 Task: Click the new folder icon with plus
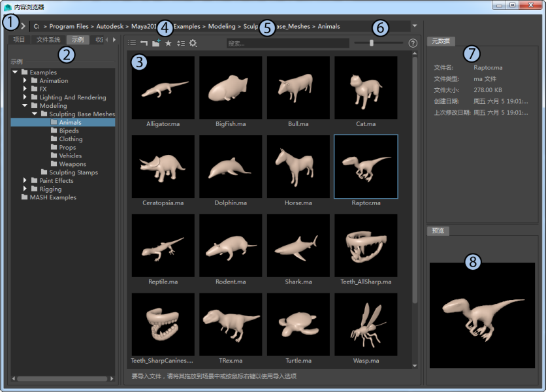tap(156, 43)
